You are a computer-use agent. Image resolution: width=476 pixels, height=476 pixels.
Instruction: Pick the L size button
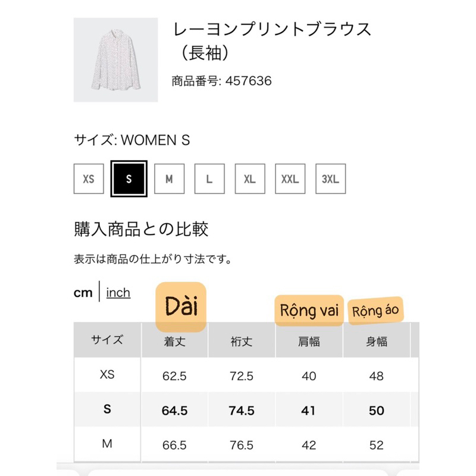(x=209, y=178)
